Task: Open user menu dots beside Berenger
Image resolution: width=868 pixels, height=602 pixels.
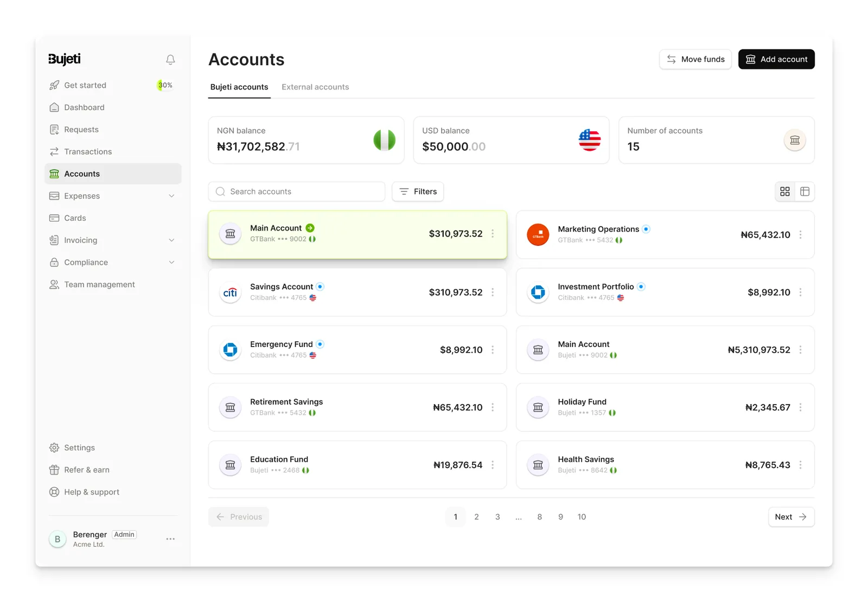Action: pyautogui.click(x=170, y=539)
